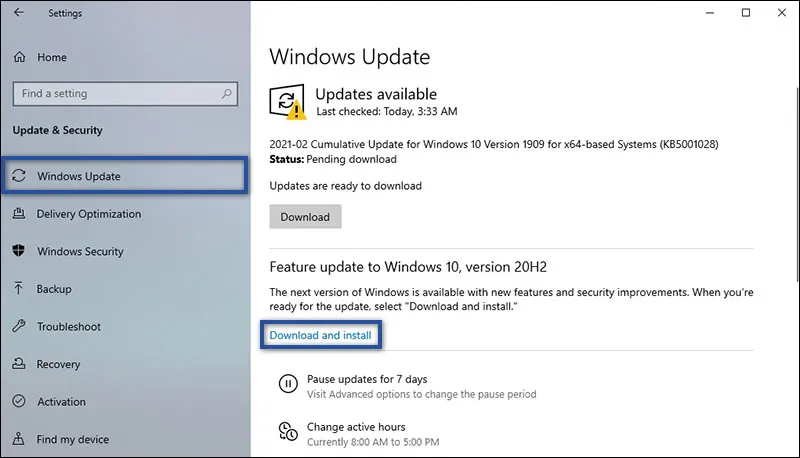Go back using the Settings back arrow

19,12
